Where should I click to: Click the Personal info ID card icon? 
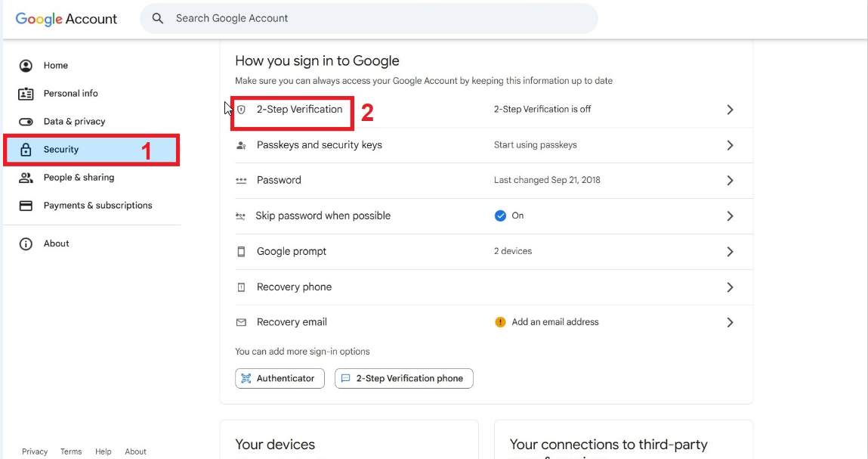coord(26,94)
